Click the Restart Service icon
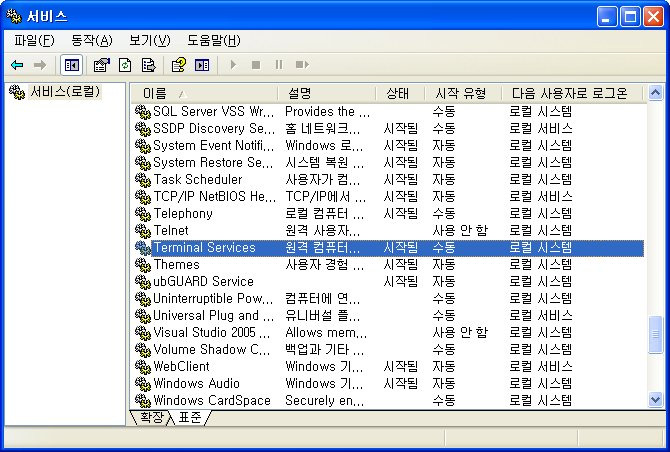Image resolution: width=670 pixels, height=452 pixels. pyautogui.click(x=302, y=65)
